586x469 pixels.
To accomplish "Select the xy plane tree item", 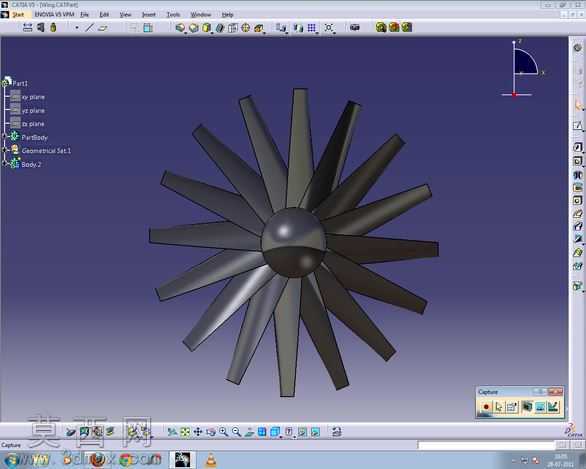I will (33, 97).
